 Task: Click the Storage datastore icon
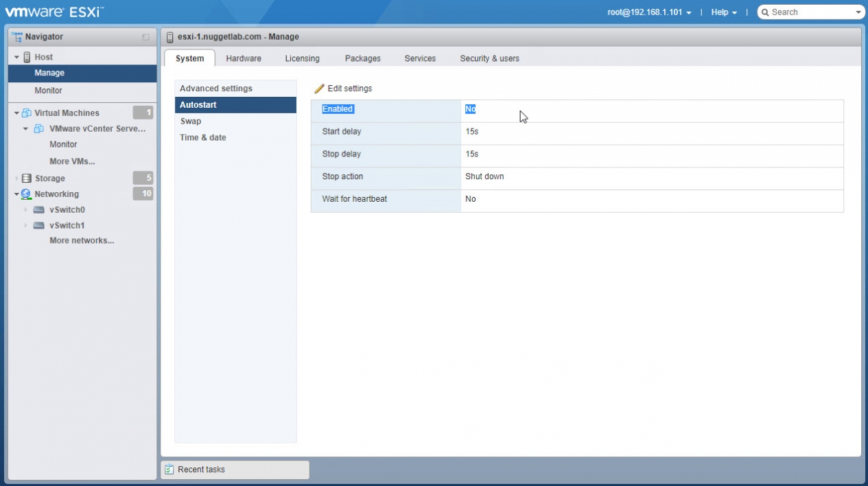pos(27,178)
